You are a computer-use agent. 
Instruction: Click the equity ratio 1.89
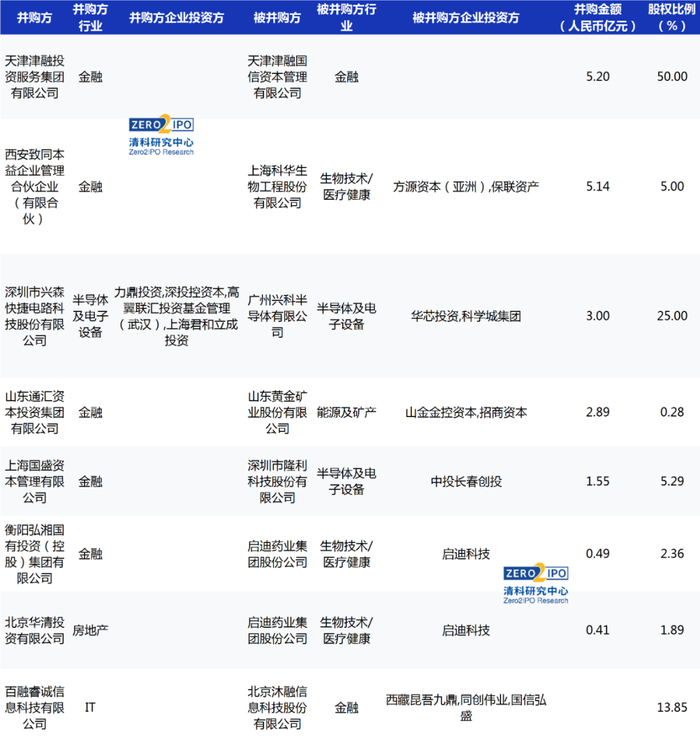[x=672, y=630]
